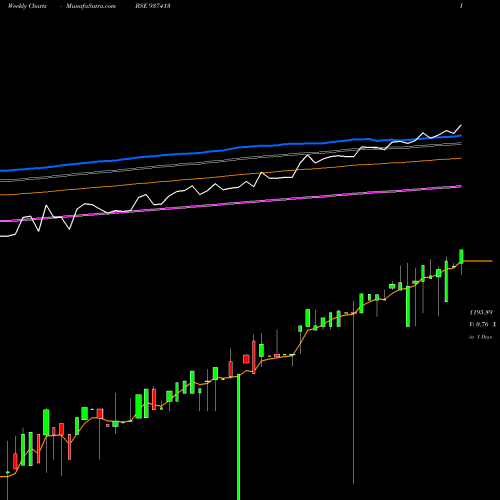Click the 1193.89 price value

coord(481,313)
